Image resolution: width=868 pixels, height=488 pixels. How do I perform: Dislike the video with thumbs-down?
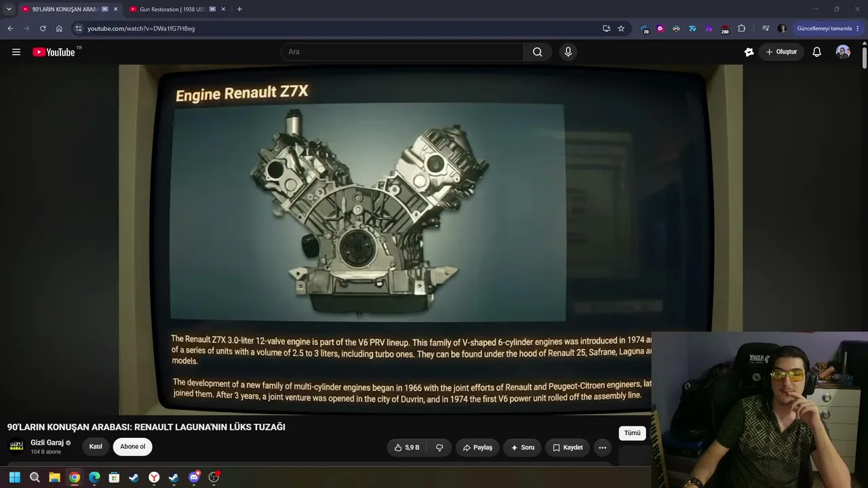click(x=439, y=447)
